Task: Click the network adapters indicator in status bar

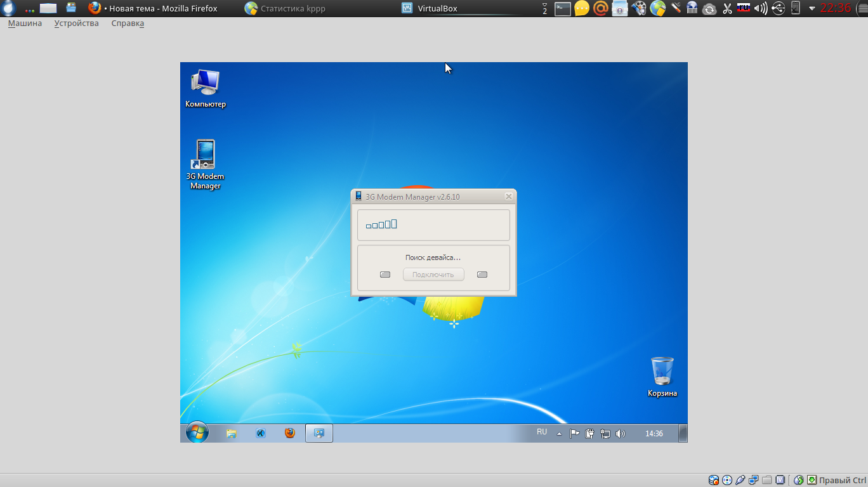Action: pos(754,480)
